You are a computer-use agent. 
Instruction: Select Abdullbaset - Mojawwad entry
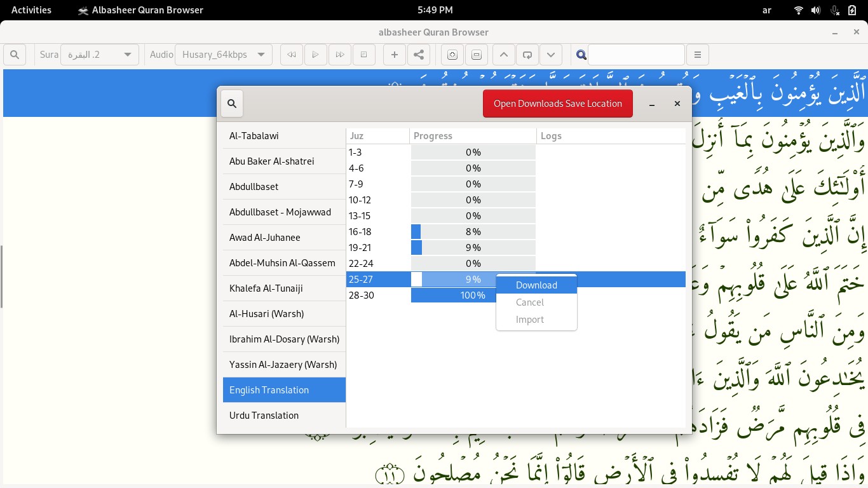(284, 212)
